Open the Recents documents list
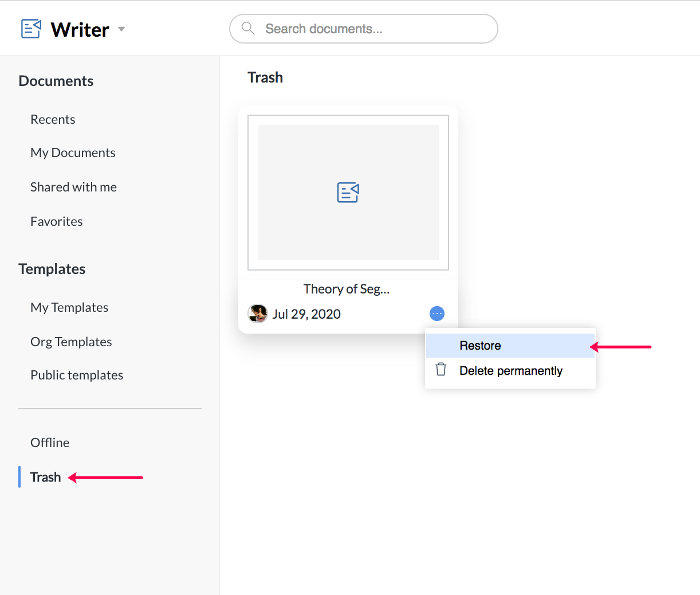The height and width of the screenshot is (595, 700). tap(53, 119)
